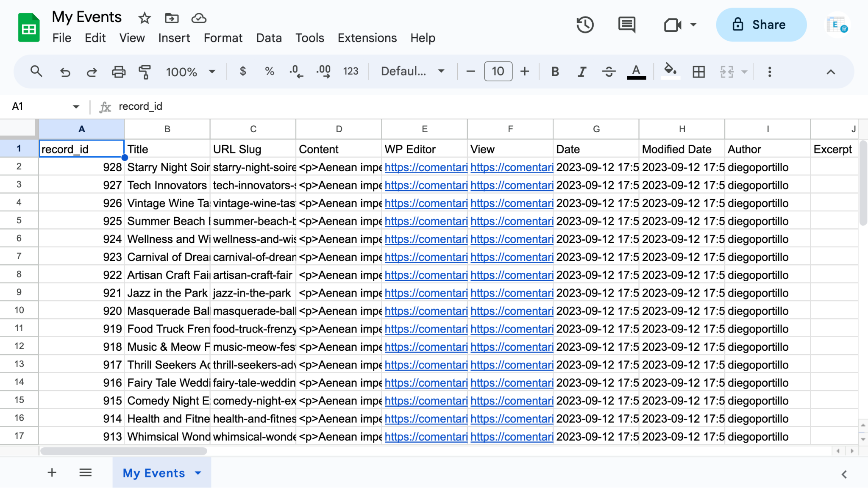Screen dimensions: 868x488
Task: Open comment history
Action: coord(626,25)
